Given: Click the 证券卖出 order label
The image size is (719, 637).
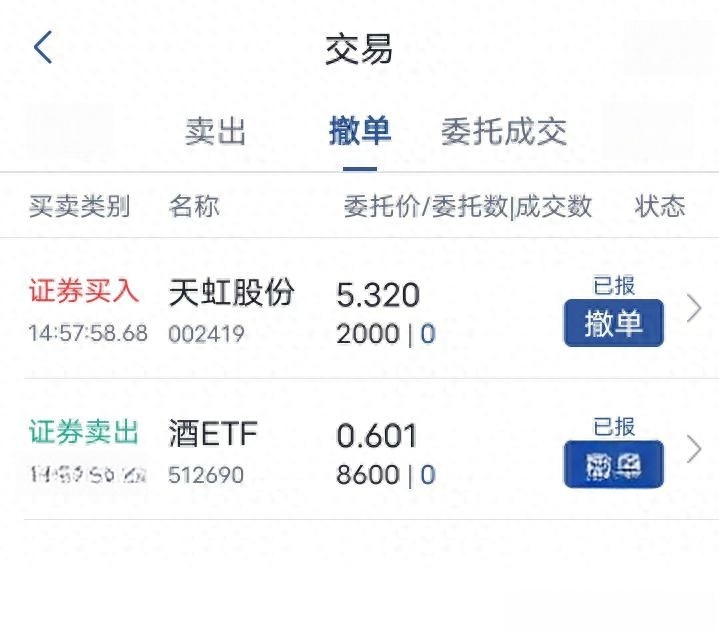Looking at the screenshot, I should pos(84,432).
